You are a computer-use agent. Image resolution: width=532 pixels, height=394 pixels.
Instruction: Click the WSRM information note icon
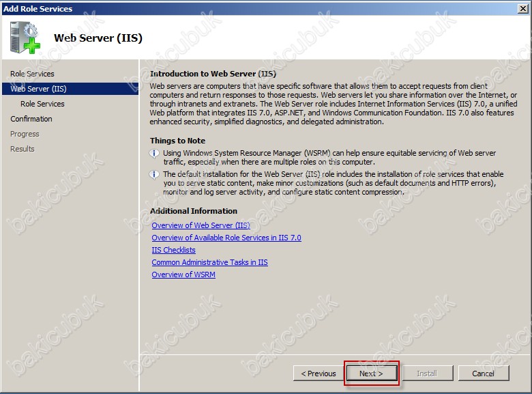click(x=154, y=154)
